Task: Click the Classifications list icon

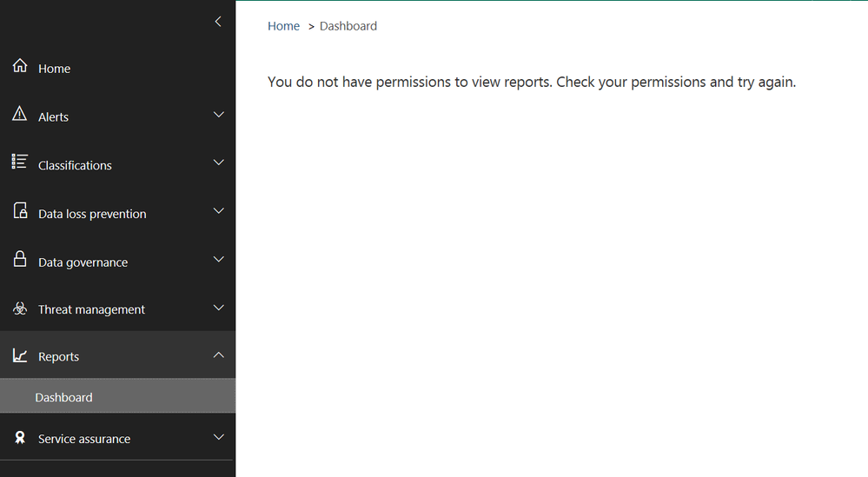Action: (19, 161)
